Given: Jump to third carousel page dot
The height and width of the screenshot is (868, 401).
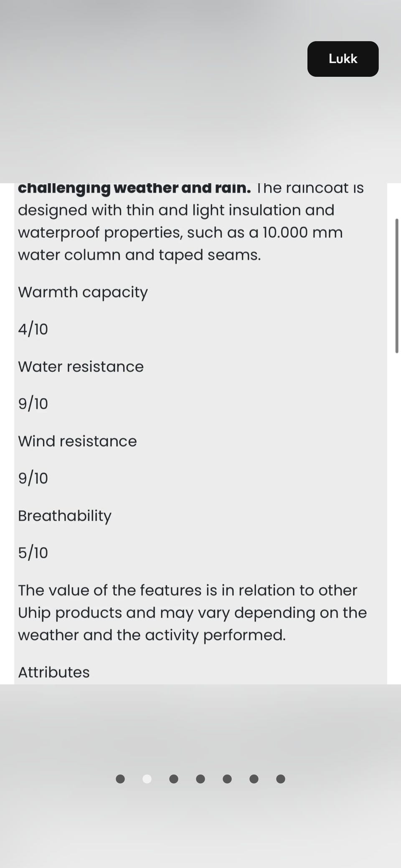Looking at the screenshot, I should click(x=174, y=779).
